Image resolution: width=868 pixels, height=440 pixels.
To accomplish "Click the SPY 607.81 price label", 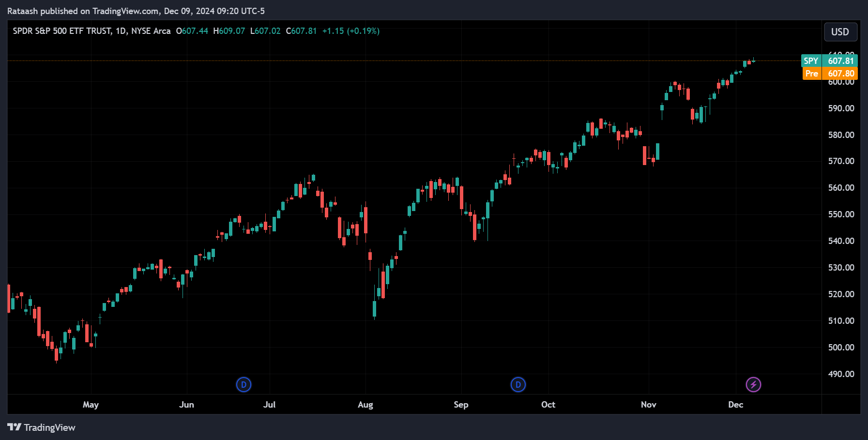I will 830,61.
